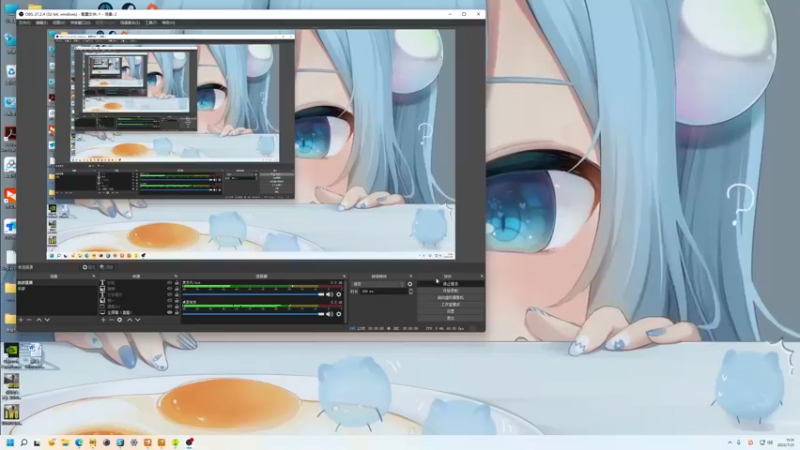This screenshot has height=450, width=800.
Task: Pop out the Scenes dock panel
Action: click(93, 276)
